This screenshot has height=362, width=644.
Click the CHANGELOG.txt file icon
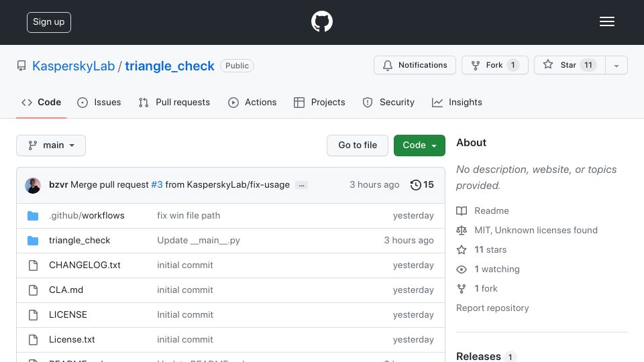point(34,265)
